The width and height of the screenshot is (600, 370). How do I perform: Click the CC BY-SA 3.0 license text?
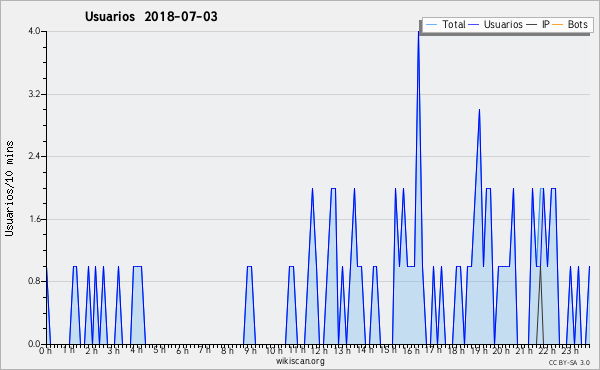pyautogui.click(x=569, y=362)
